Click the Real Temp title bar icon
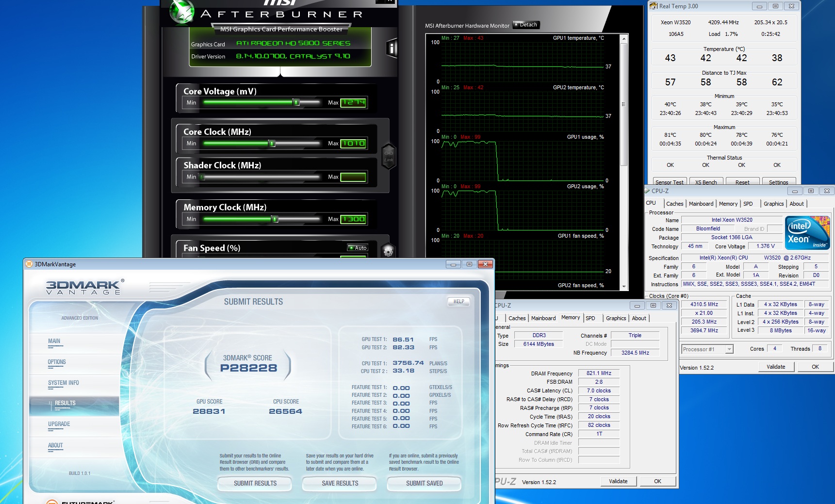Screen dimensions: 835x504 pyautogui.click(x=654, y=6)
